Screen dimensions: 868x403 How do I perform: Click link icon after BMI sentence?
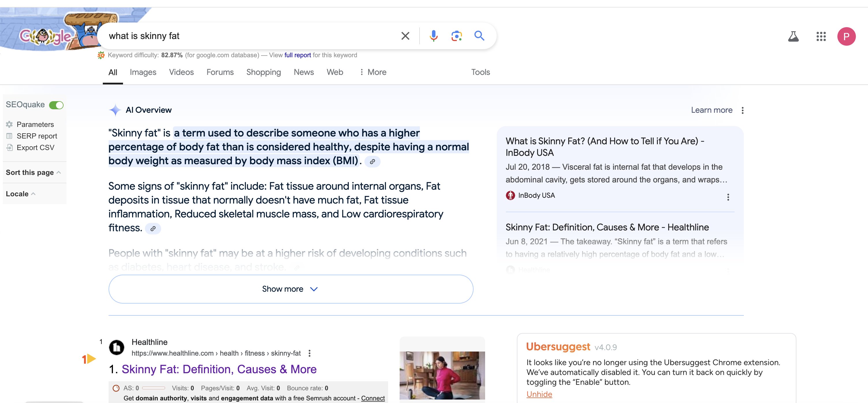(372, 162)
